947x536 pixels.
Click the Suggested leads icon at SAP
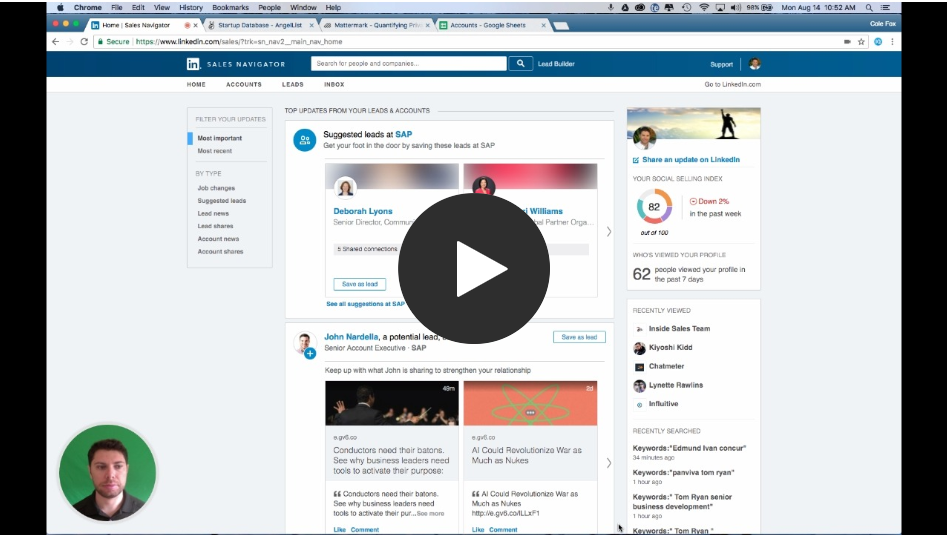304,140
